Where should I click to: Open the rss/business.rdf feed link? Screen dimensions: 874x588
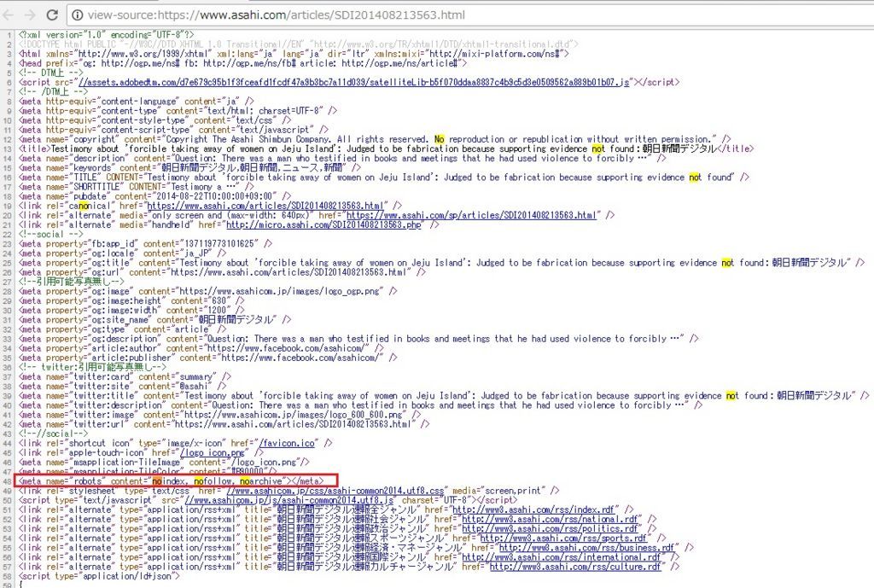click(x=587, y=547)
